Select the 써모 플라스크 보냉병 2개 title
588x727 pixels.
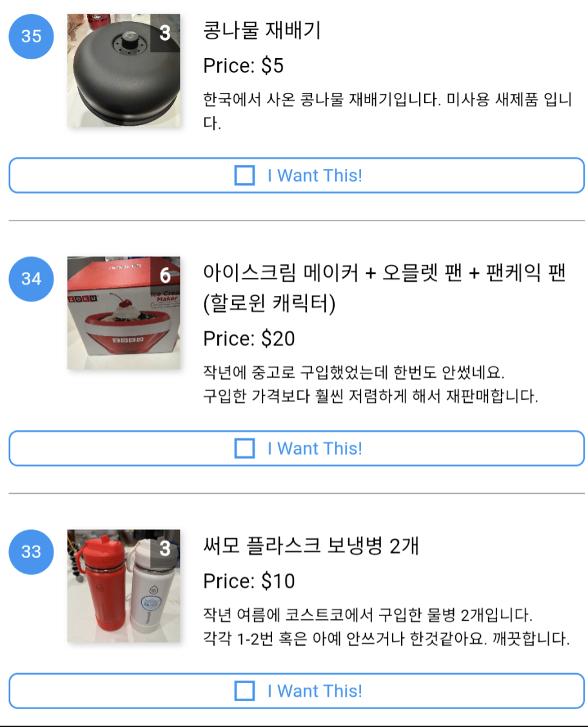coord(311,546)
